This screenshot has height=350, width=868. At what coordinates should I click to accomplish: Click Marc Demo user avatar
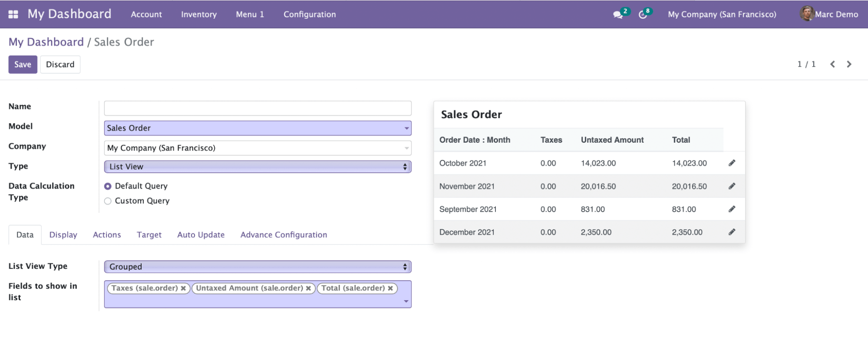[x=807, y=14]
